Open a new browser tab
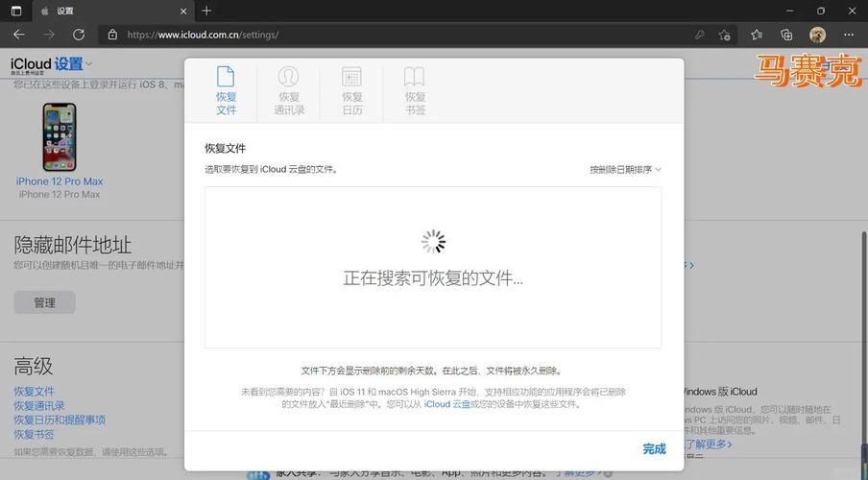The height and width of the screenshot is (480, 868). point(206,11)
